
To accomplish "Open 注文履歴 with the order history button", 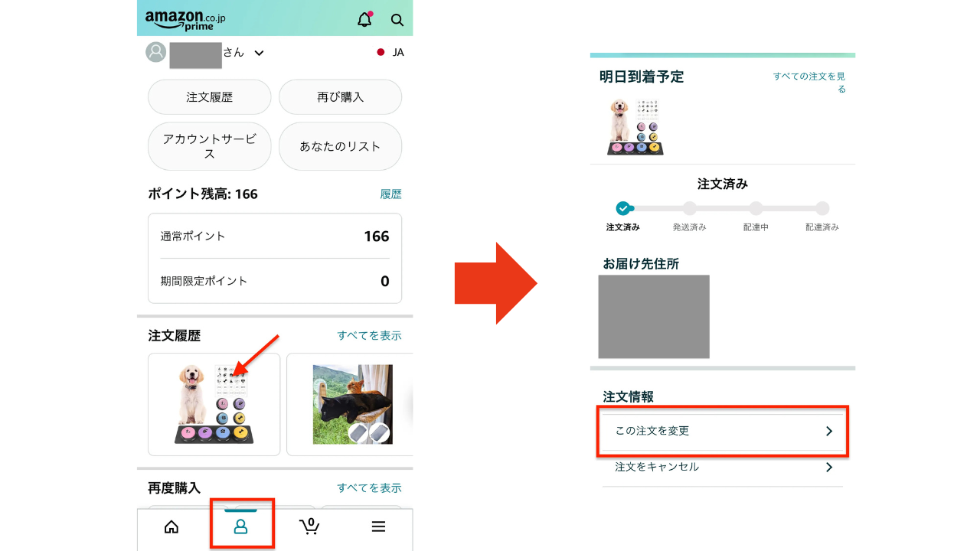I will (209, 97).
